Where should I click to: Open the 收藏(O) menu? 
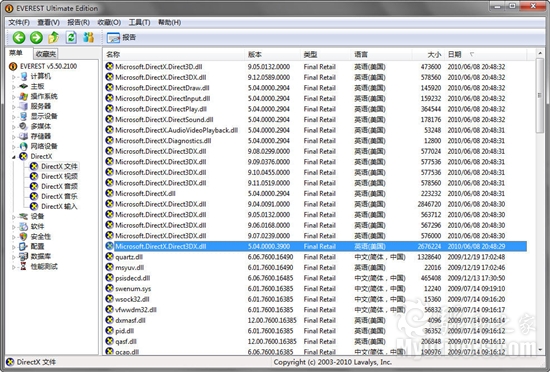pos(109,22)
